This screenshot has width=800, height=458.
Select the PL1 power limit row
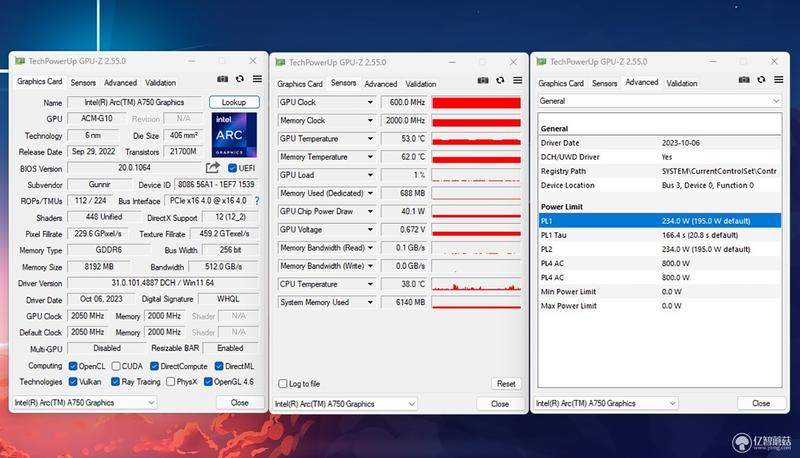tap(659, 221)
